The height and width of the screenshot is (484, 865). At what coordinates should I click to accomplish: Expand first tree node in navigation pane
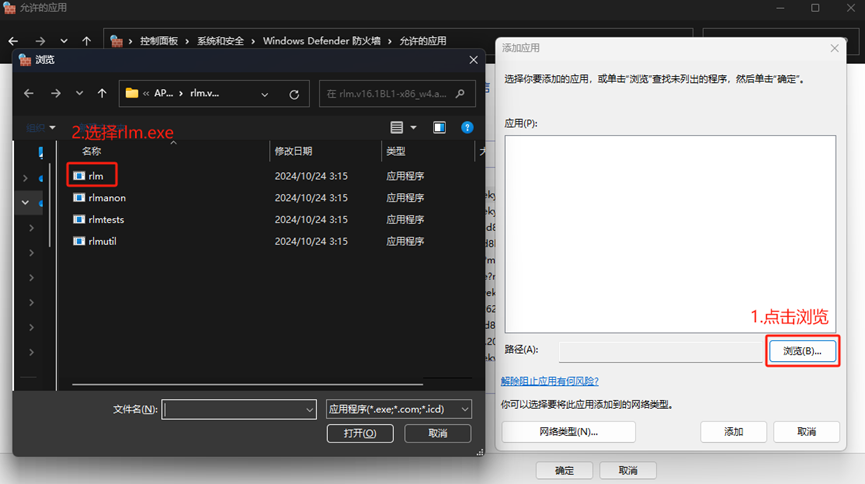click(25, 178)
